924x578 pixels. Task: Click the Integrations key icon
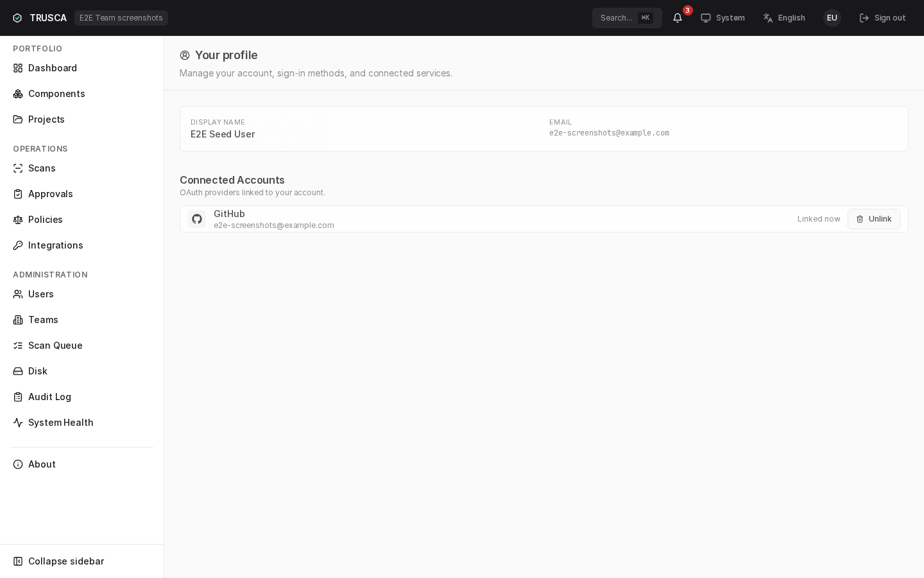point(18,245)
